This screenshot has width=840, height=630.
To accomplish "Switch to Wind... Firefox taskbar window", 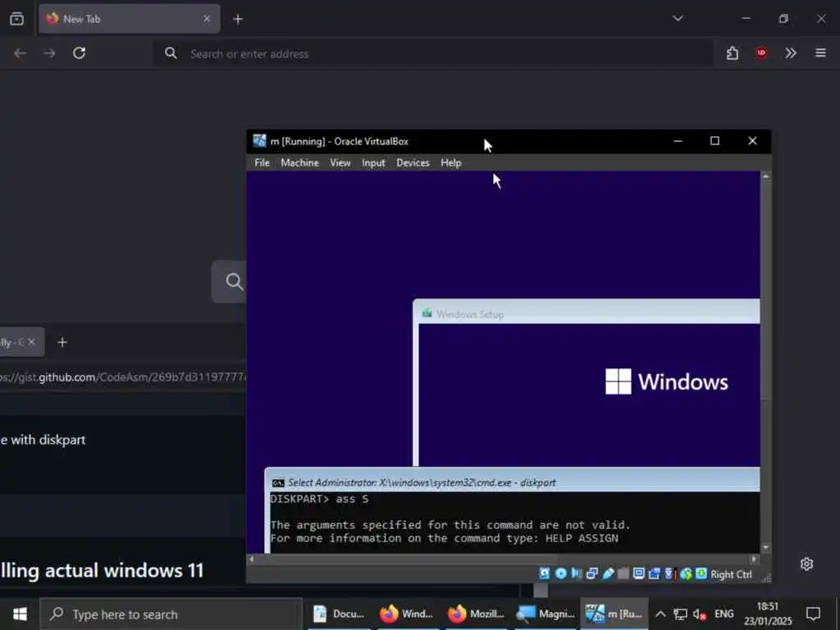I will point(407,614).
